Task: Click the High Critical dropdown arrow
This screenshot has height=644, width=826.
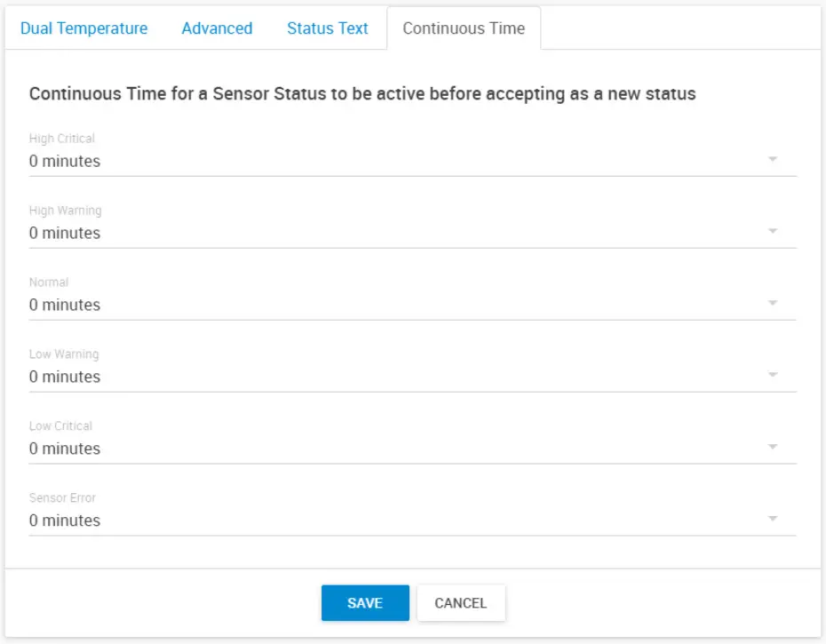Action: (x=772, y=160)
